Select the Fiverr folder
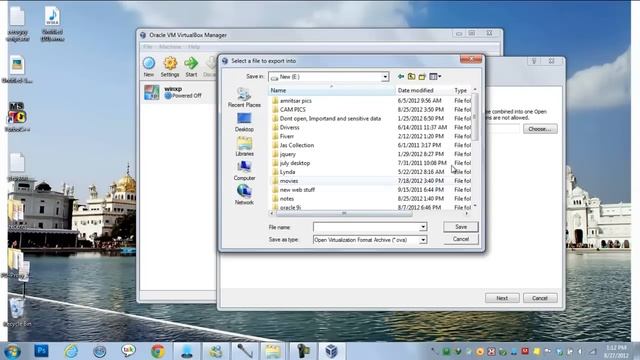640x360 pixels. [287, 136]
